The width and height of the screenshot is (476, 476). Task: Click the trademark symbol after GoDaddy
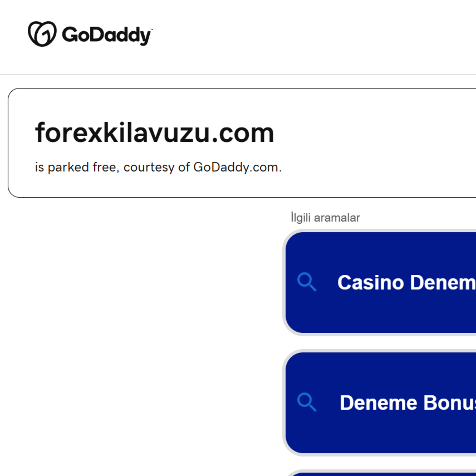[x=152, y=29]
